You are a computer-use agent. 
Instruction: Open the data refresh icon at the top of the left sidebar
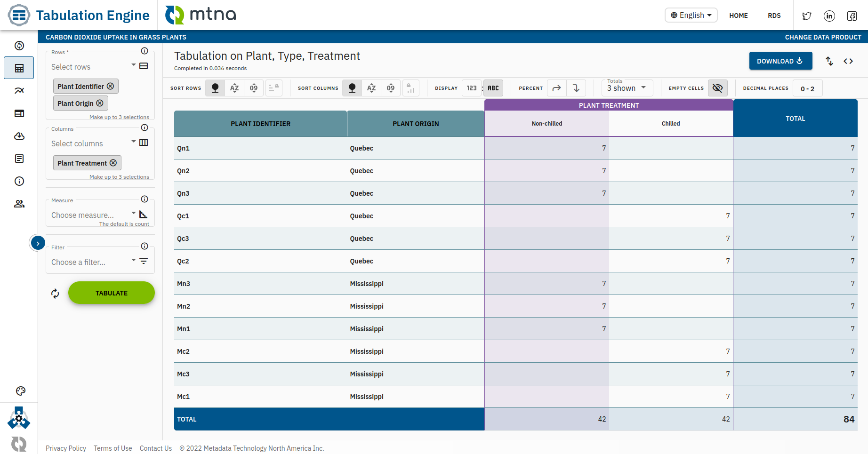tap(19, 46)
